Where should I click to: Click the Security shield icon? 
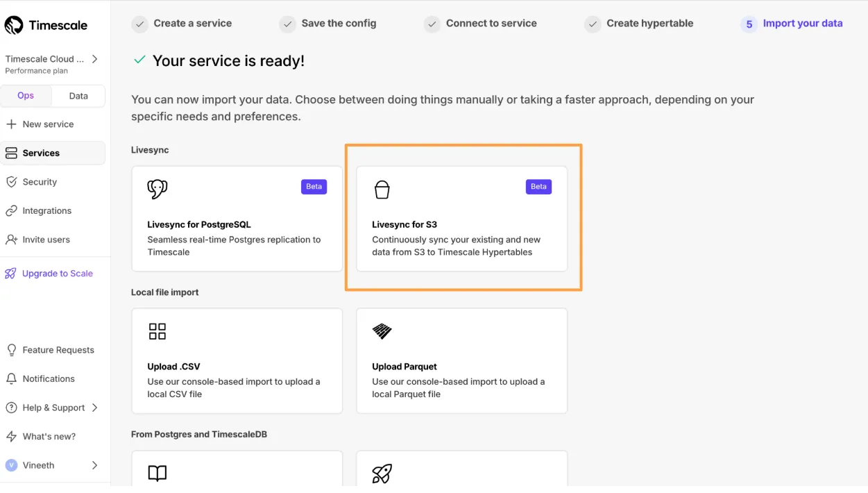click(11, 182)
